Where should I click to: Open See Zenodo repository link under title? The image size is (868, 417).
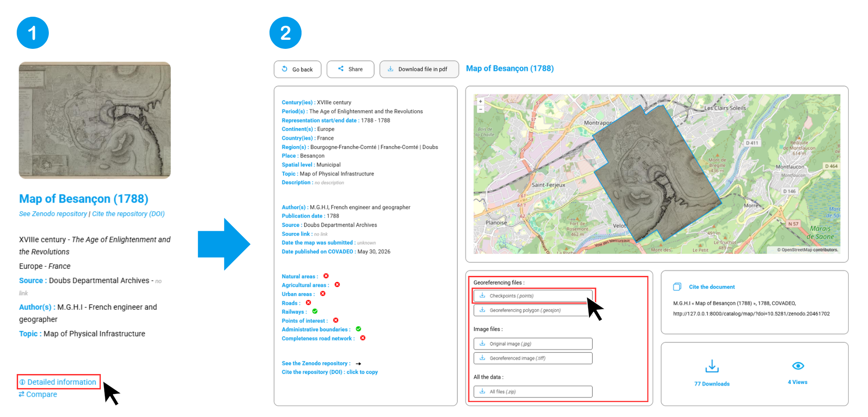click(x=53, y=214)
